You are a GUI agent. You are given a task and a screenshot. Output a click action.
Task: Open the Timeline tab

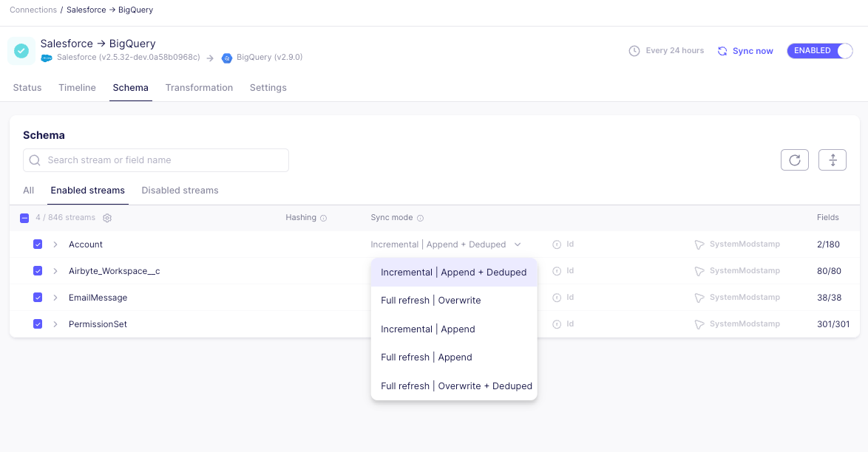(x=77, y=87)
